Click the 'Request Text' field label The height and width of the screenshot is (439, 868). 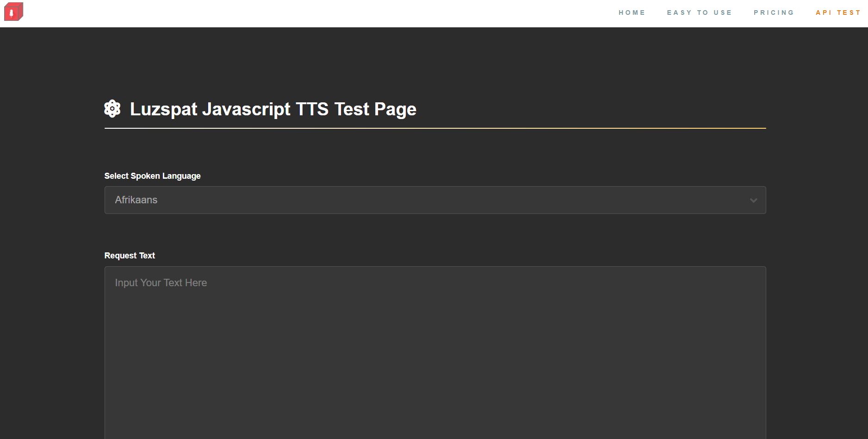click(130, 256)
